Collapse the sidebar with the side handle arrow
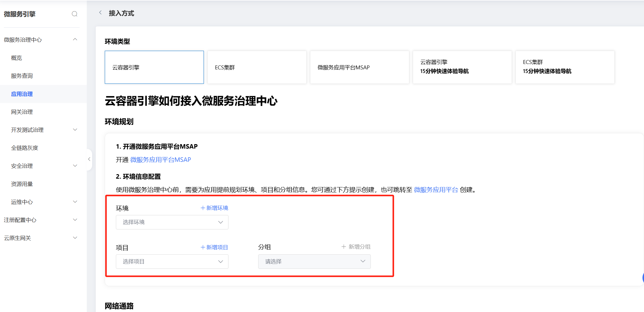The image size is (644, 312). click(x=89, y=159)
